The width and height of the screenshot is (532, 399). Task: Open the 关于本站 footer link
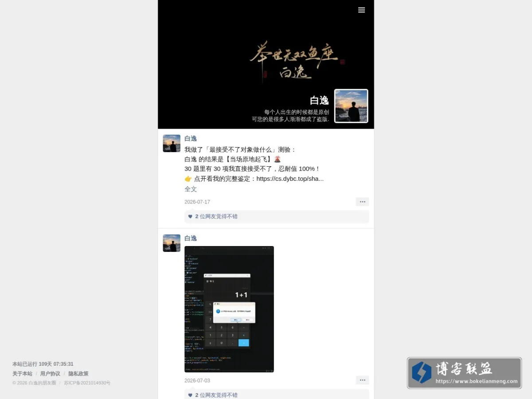point(22,374)
